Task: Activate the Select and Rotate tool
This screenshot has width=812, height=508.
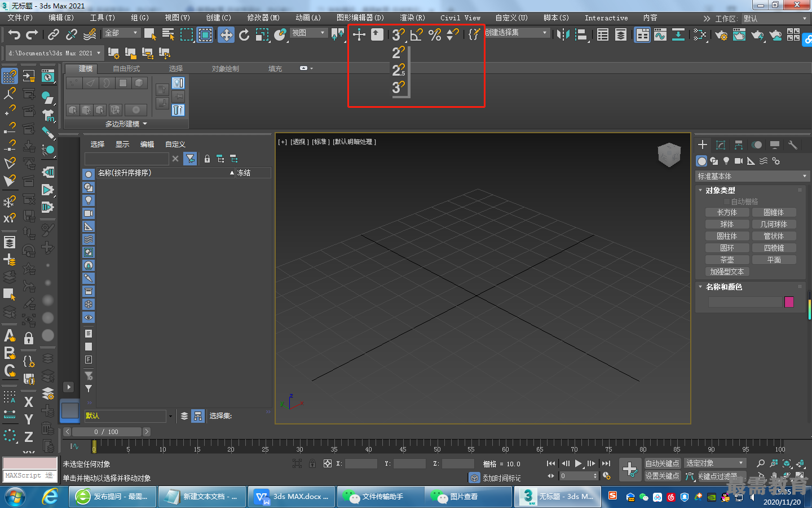Action: coord(244,35)
